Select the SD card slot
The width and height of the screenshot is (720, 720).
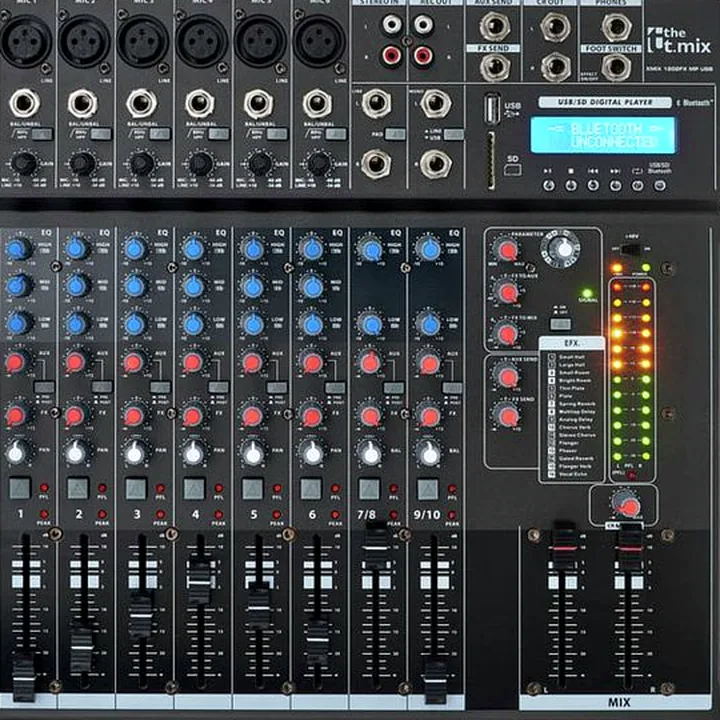click(x=491, y=160)
